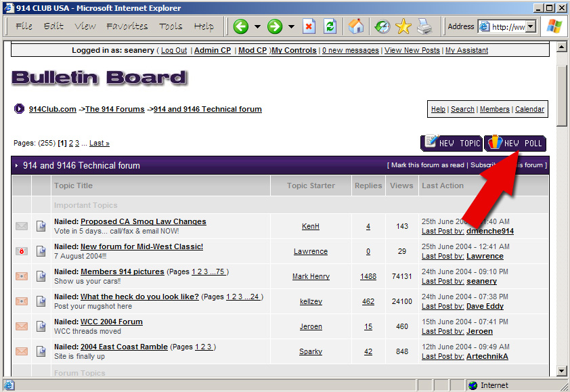Open Members 914 pictures topic

click(x=122, y=271)
